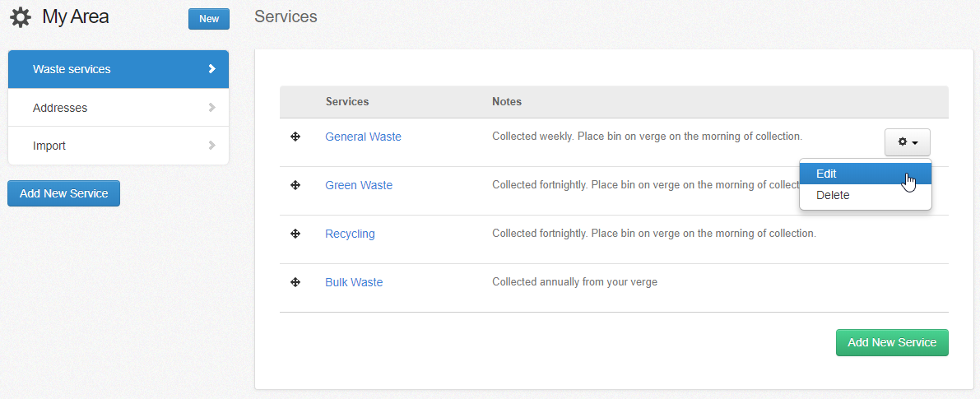Choose Delete from the dropdown menu
Image resolution: width=980 pixels, height=399 pixels.
pos(833,195)
